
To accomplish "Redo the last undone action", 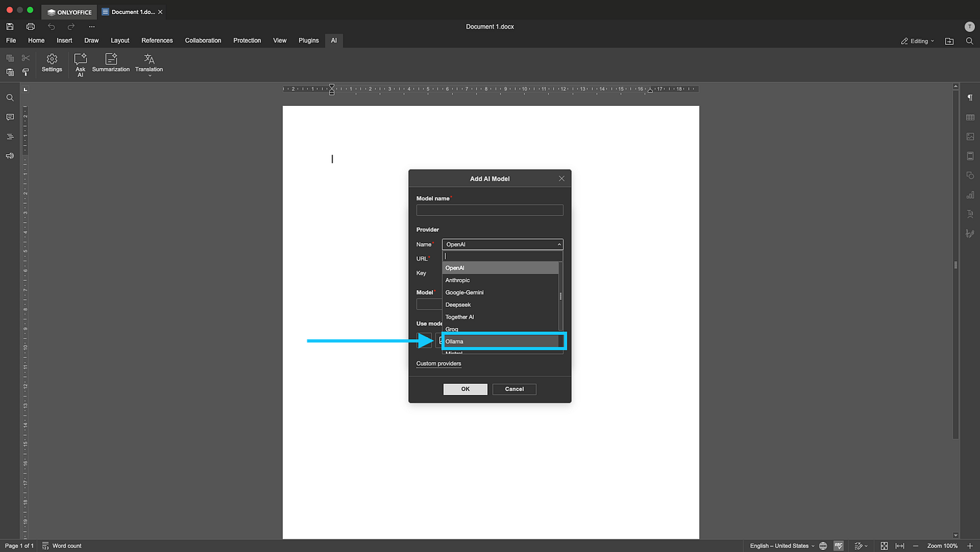I will pyautogui.click(x=71, y=27).
